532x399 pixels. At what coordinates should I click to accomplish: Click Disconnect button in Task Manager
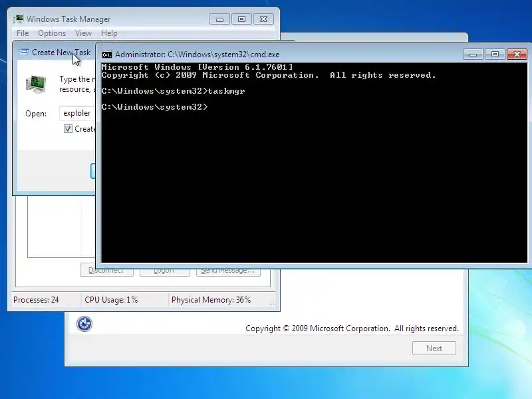[106, 271]
